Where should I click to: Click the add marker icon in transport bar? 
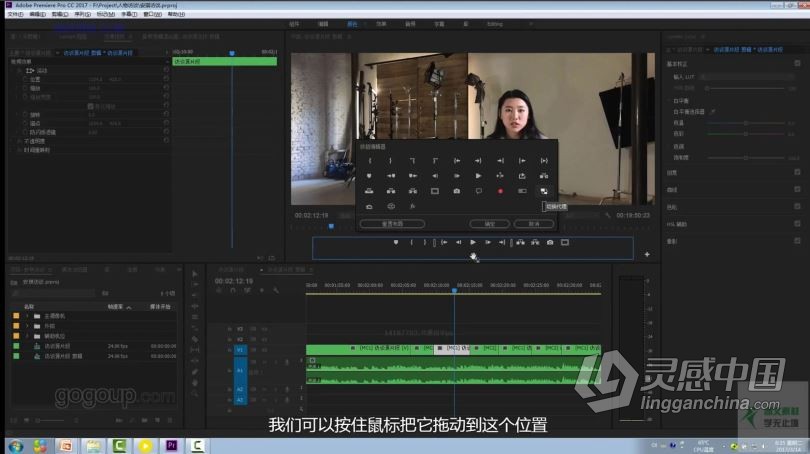396,242
